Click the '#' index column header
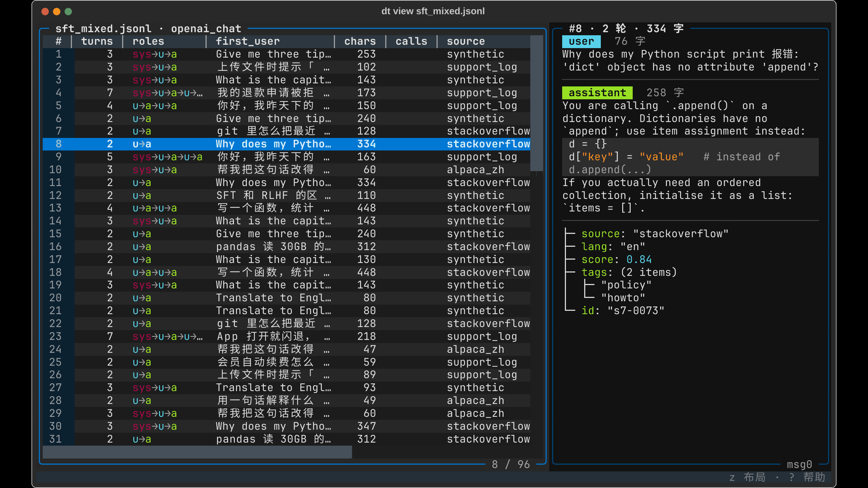 58,41
